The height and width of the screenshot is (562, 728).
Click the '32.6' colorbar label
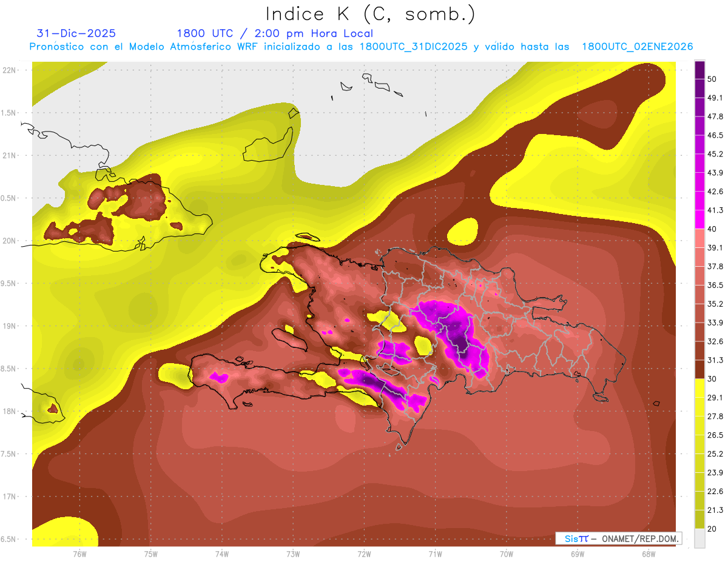click(715, 341)
